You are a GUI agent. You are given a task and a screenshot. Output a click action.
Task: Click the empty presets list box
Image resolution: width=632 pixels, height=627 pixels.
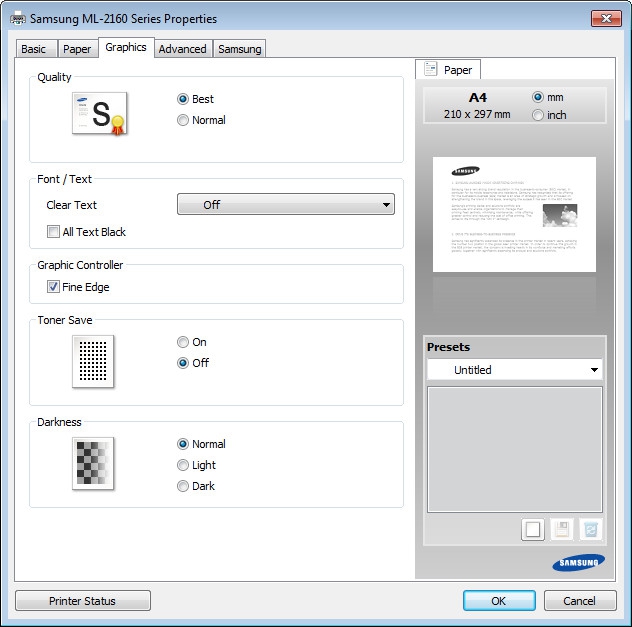coord(515,449)
